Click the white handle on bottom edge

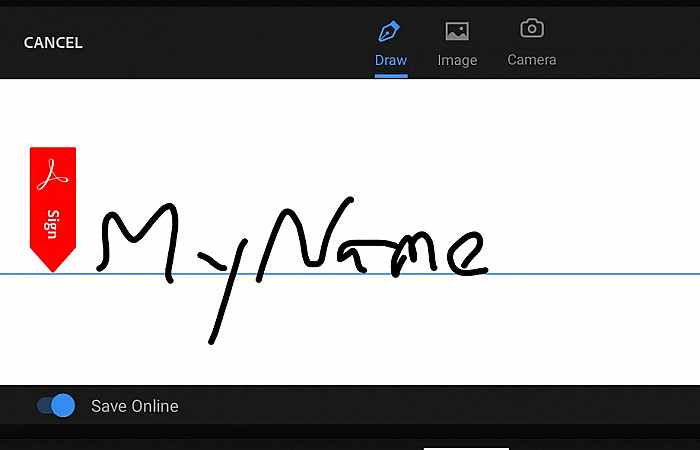click(x=466, y=447)
